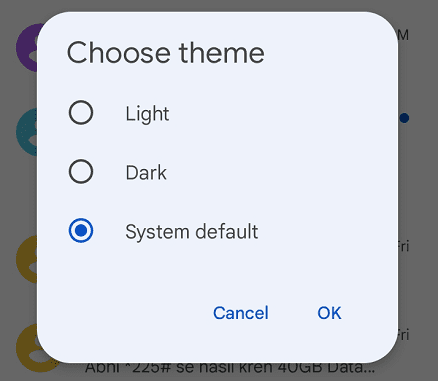Click the timestamp ending in M at top right
The height and width of the screenshot is (381, 438).
pos(403,35)
